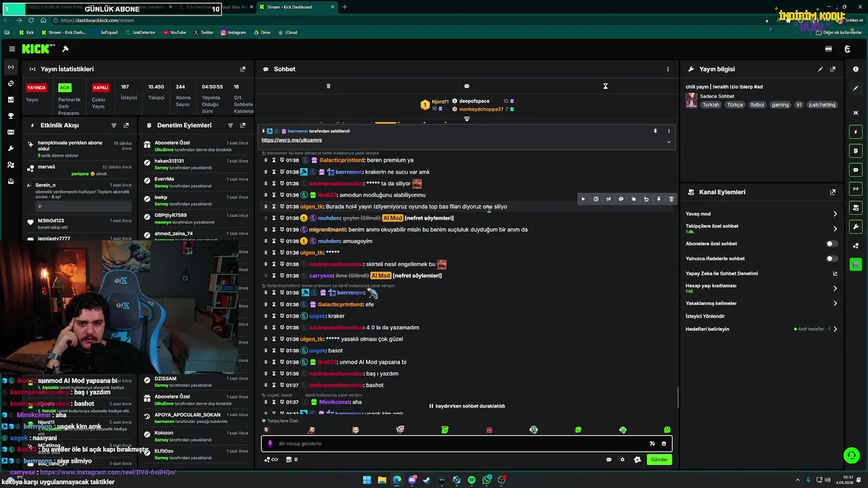Image resolution: width=868 pixels, height=488 pixels.
Task: Pop out the Yayın bilgisi panel
Action: pyautogui.click(x=833, y=69)
